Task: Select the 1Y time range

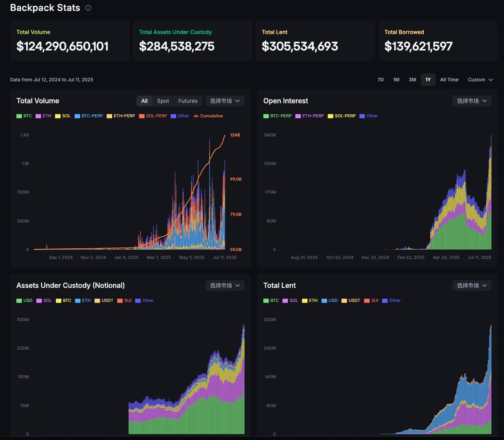Action: (428, 79)
